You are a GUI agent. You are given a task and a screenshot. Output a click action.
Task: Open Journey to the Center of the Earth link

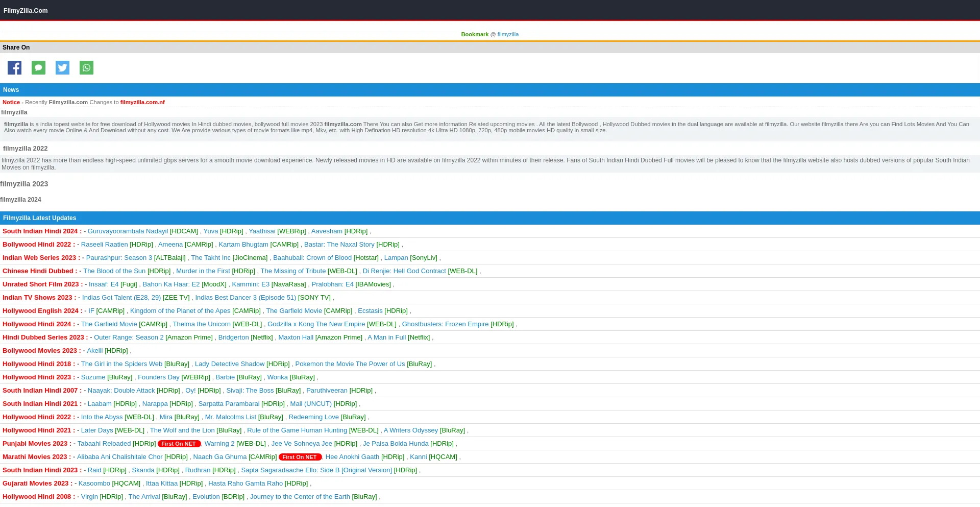pos(300,497)
